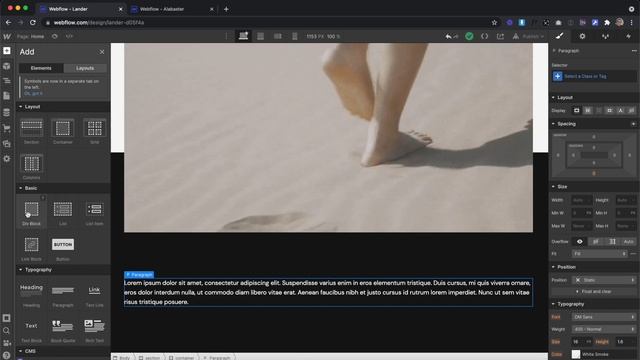
Task: Click the green saved status checkmark
Action: 469,36
